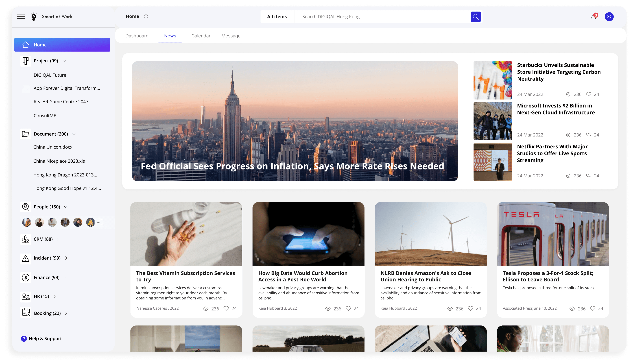Like the Vitamin Subscription Services article

coord(226,308)
